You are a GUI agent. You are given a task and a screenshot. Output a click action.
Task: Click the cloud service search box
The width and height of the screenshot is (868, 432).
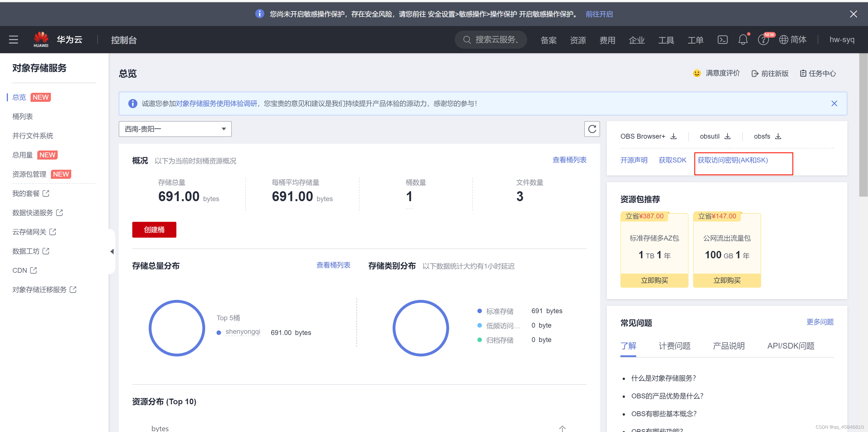(x=491, y=40)
